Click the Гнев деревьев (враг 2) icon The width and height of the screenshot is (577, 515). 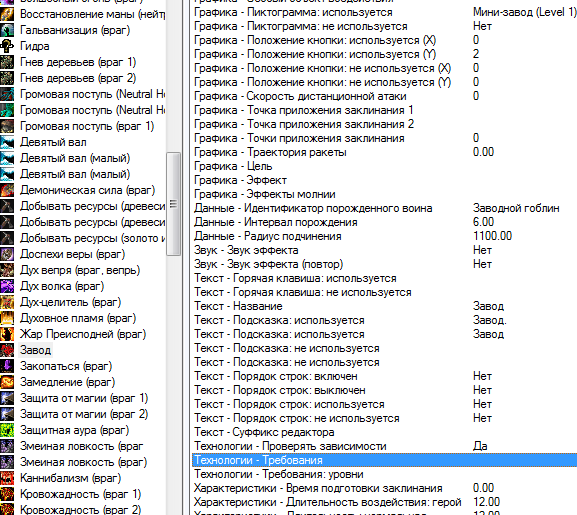[7, 78]
